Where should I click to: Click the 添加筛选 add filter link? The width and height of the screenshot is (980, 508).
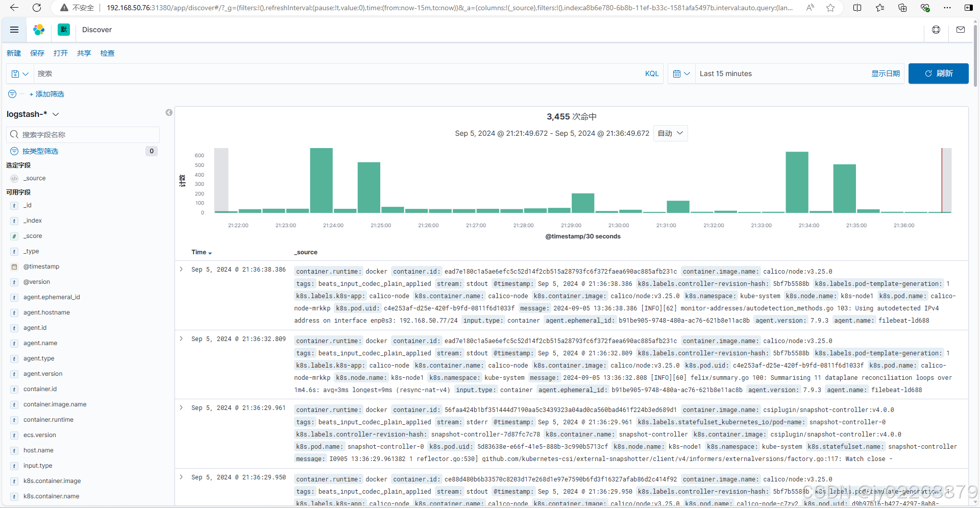click(47, 94)
